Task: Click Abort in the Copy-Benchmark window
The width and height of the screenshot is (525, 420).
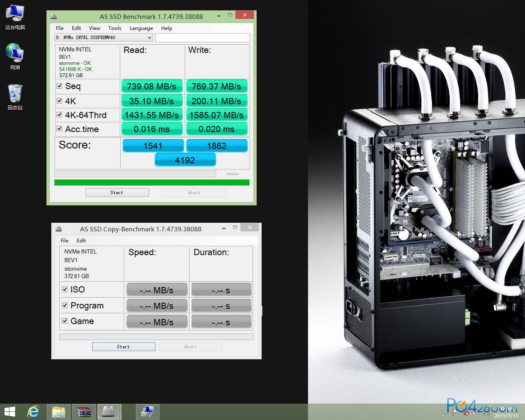Action: pyautogui.click(x=190, y=347)
